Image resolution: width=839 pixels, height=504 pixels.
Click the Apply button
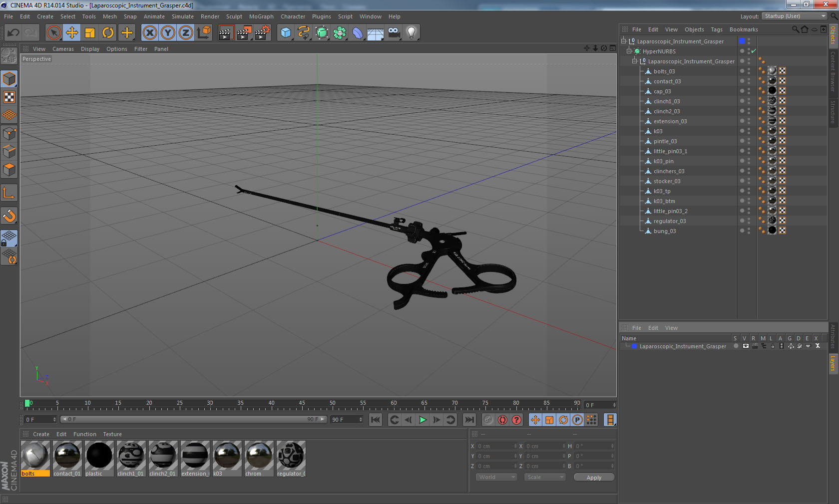[594, 478]
